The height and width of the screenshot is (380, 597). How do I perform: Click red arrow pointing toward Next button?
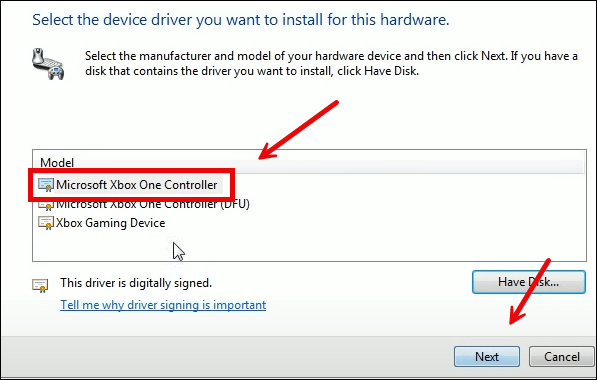coord(530,292)
